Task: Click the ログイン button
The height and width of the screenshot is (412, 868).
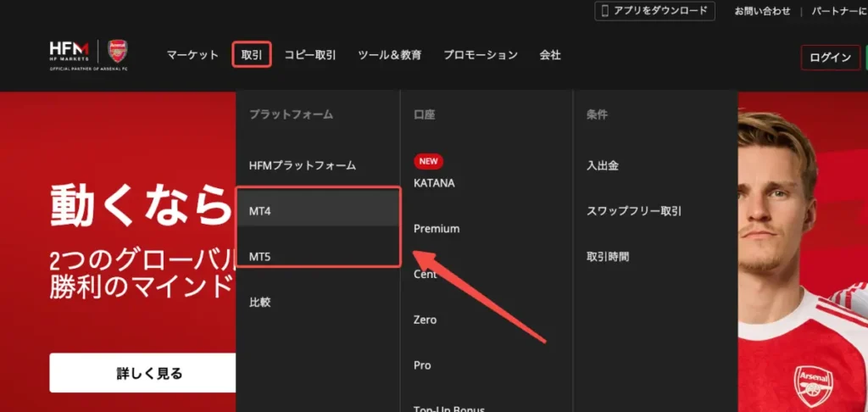Action: pos(831,58)
